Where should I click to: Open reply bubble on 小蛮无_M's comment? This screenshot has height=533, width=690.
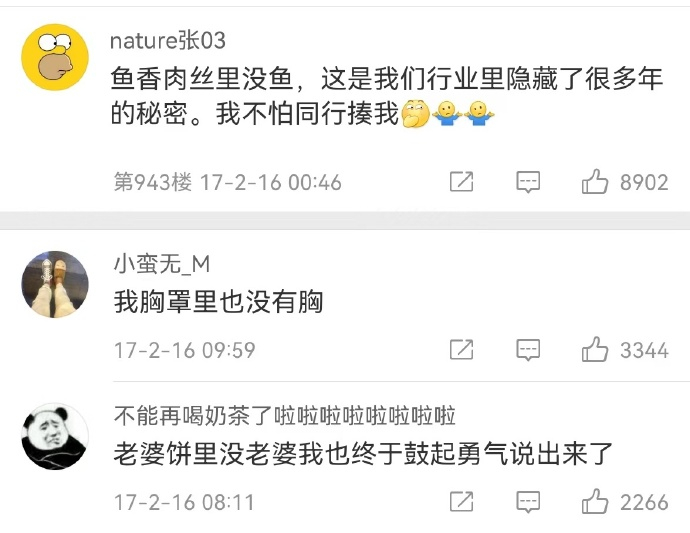click(x=528, y=350)
